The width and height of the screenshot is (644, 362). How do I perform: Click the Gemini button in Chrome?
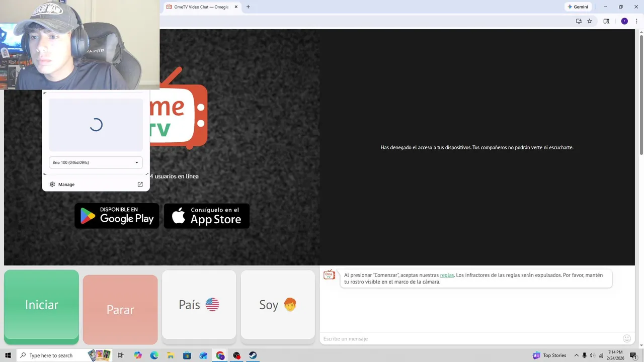click(578, 7)
